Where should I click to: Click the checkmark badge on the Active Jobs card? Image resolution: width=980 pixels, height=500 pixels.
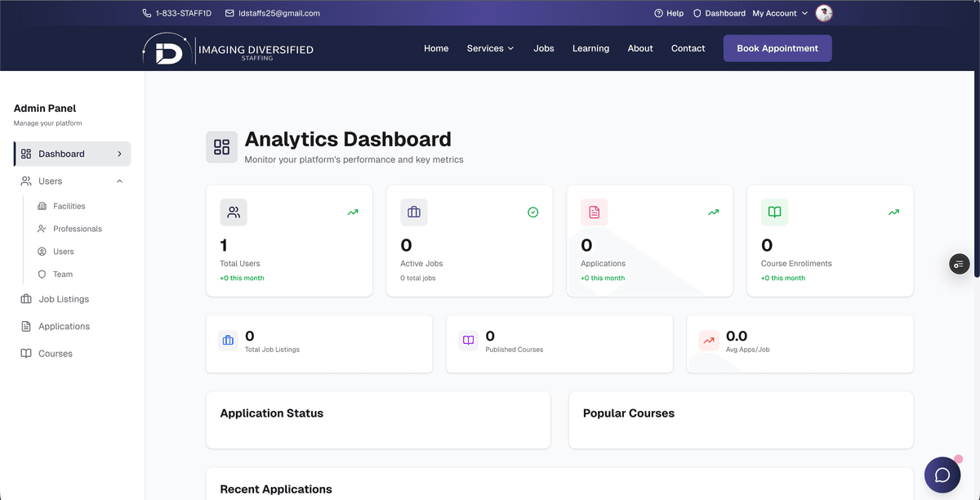pos(533,212)
